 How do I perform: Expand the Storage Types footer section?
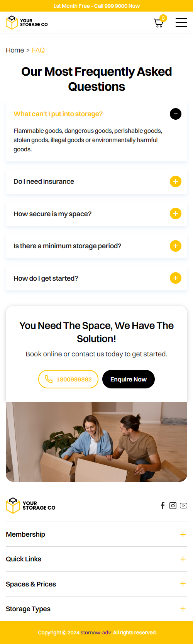[96, 609]
